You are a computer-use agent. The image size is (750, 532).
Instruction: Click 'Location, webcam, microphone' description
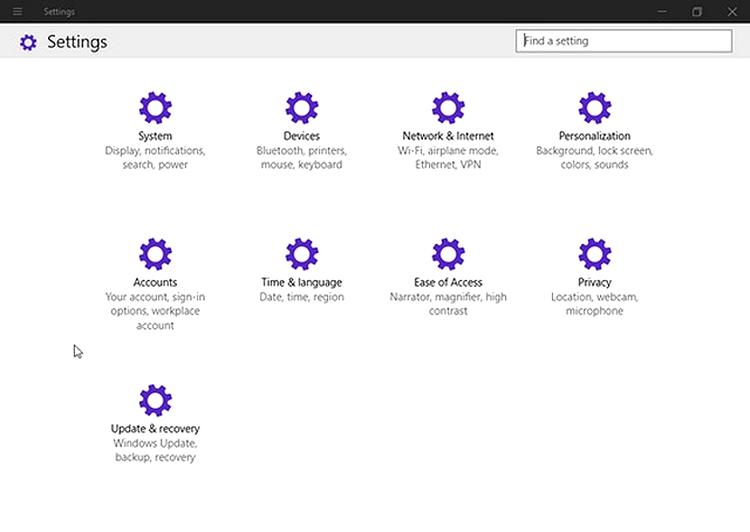point(595,304)
